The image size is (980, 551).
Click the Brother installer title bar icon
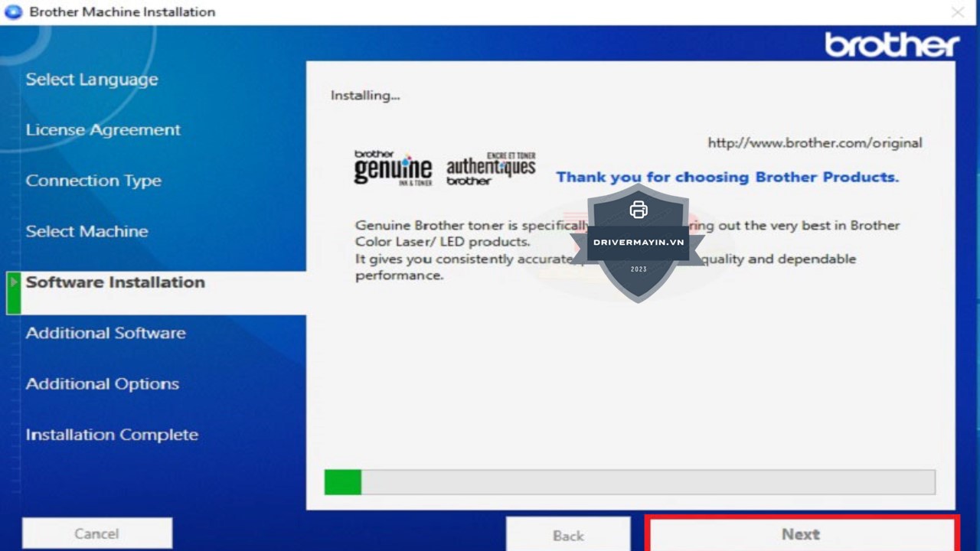click(13, 12)
